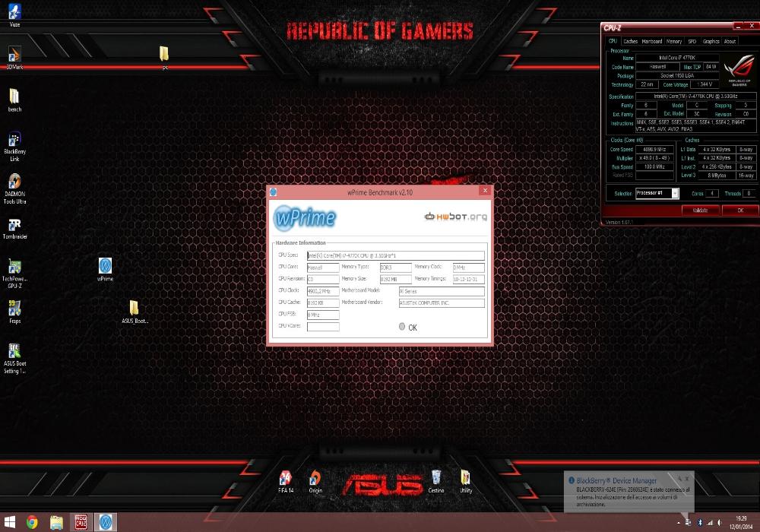
Task: Open the bench folder on desktop
Action: tap(14, 100)
